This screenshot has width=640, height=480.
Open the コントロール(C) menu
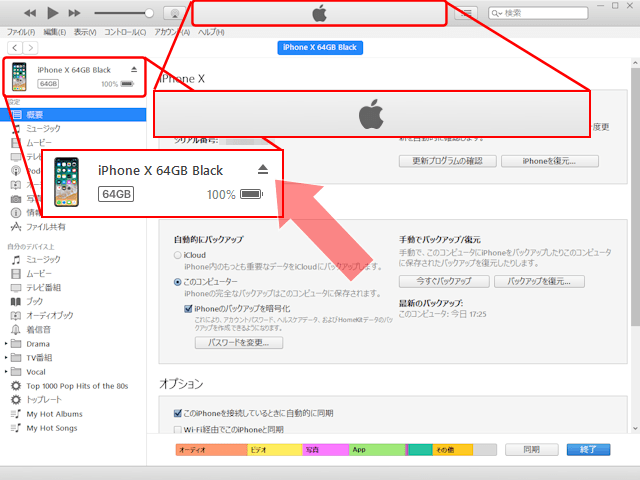tap(125, 32)
